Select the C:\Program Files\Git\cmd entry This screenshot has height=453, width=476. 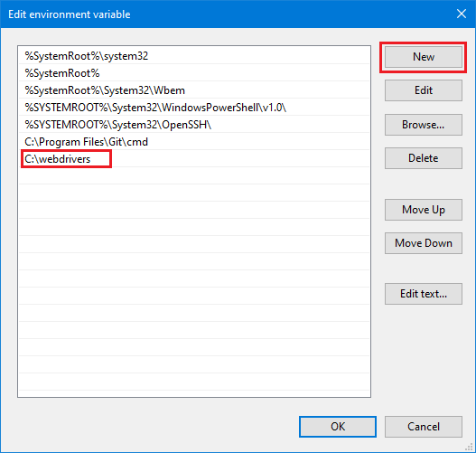(x=194, y=142)
